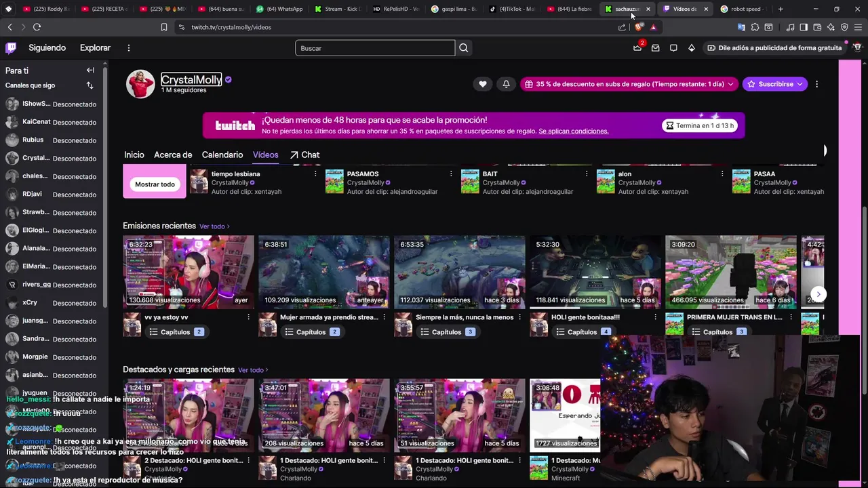Open Siguiendo in top navigation
The height and width of the screenshot is (488, 868).
click(47, 47)
